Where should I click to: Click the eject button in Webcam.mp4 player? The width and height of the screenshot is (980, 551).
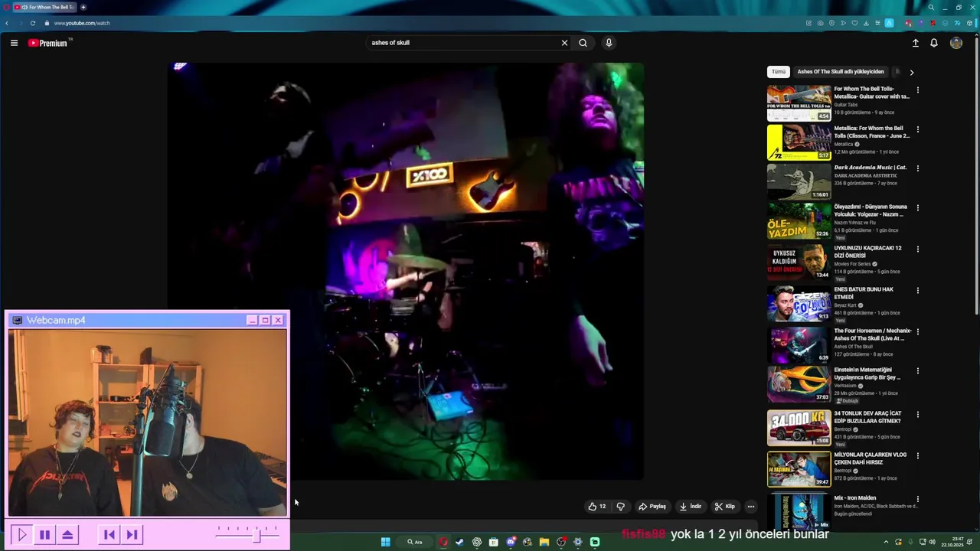click(67, 535)
